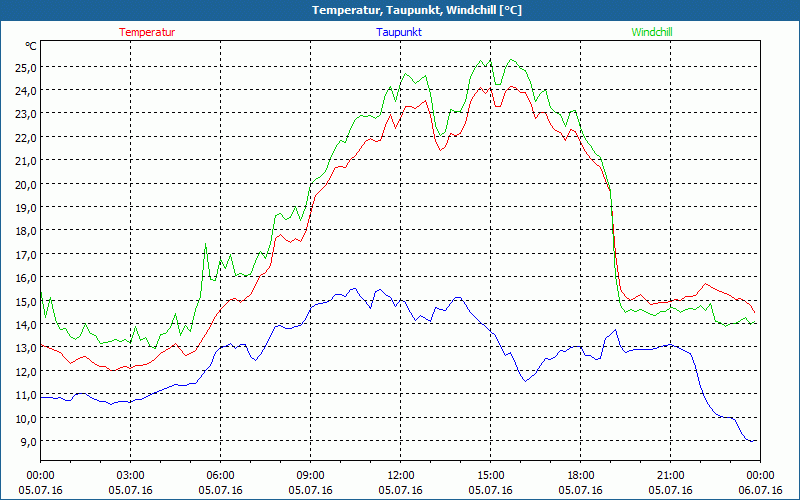Click the 09:00 time axis label
The width and height of the screenshot is (800, 500).
coord(310,476)
